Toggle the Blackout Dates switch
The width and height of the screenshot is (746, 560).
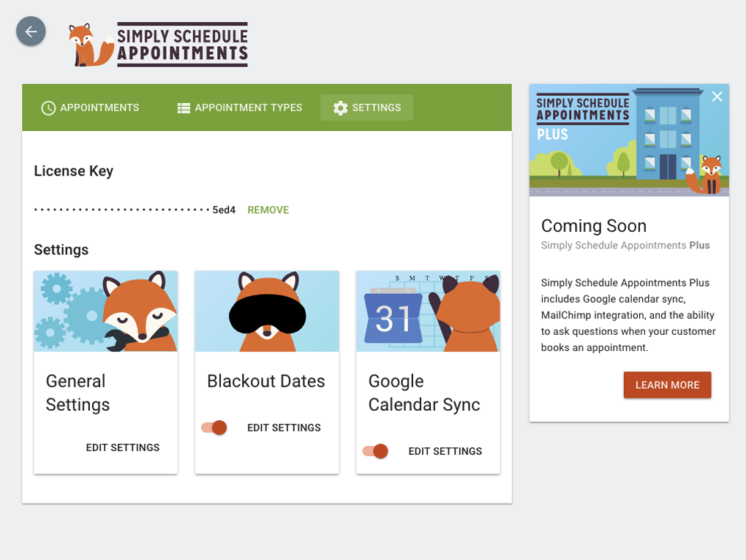pos(214,428)
